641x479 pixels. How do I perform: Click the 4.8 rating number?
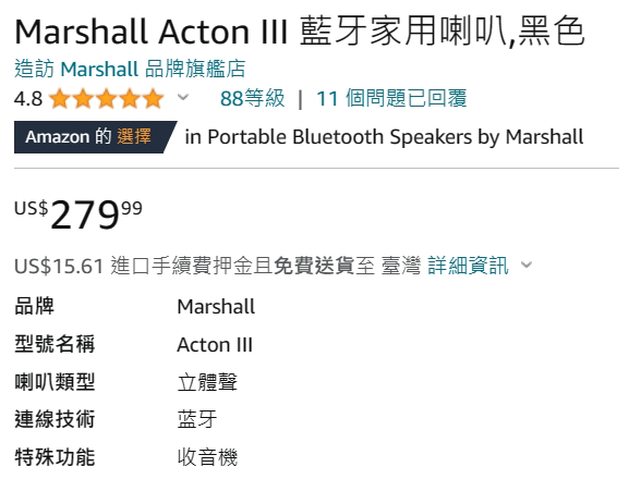pyautogui.click(x=28, y=98)
